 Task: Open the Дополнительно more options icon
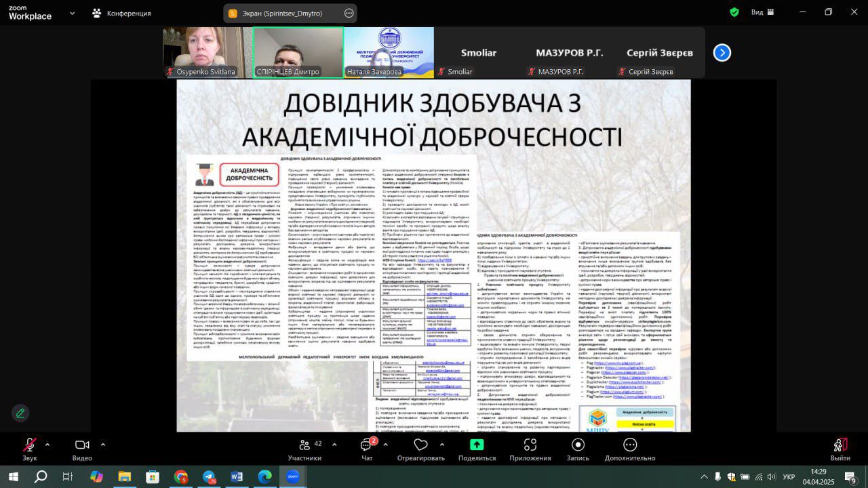(x=630, y=445)
